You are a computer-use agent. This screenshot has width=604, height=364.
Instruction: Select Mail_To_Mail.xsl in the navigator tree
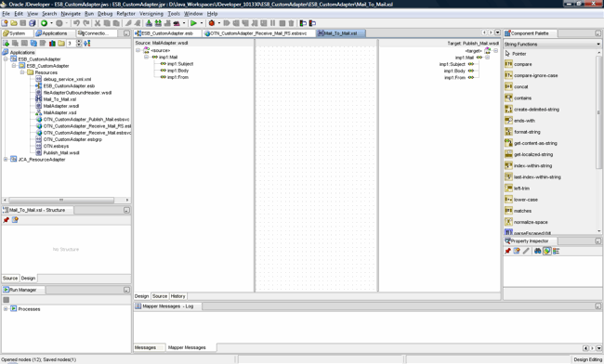pos(59,99)
